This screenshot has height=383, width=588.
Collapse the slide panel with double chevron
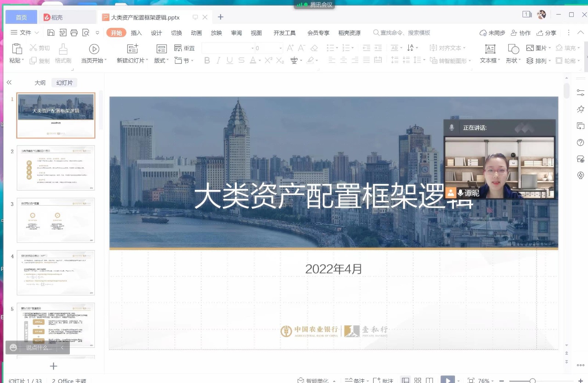point(9,83)
